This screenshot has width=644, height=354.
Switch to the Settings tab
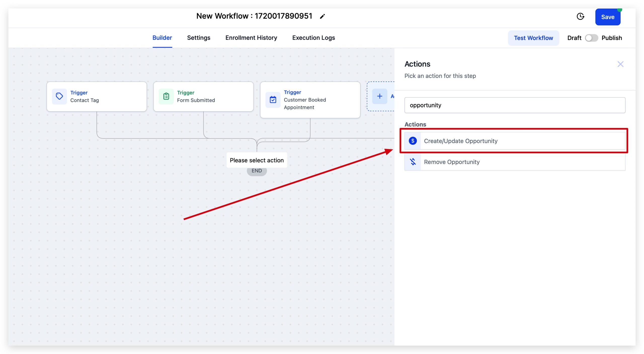[x=198, y=38]
